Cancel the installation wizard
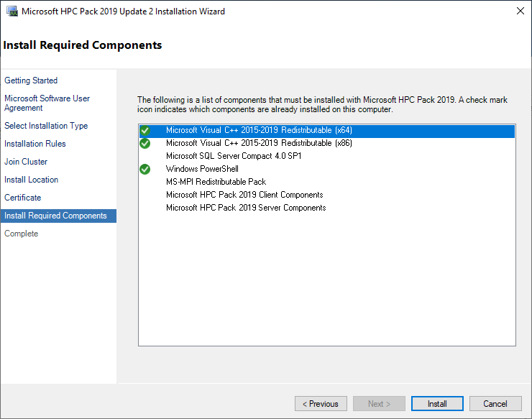 495,404
